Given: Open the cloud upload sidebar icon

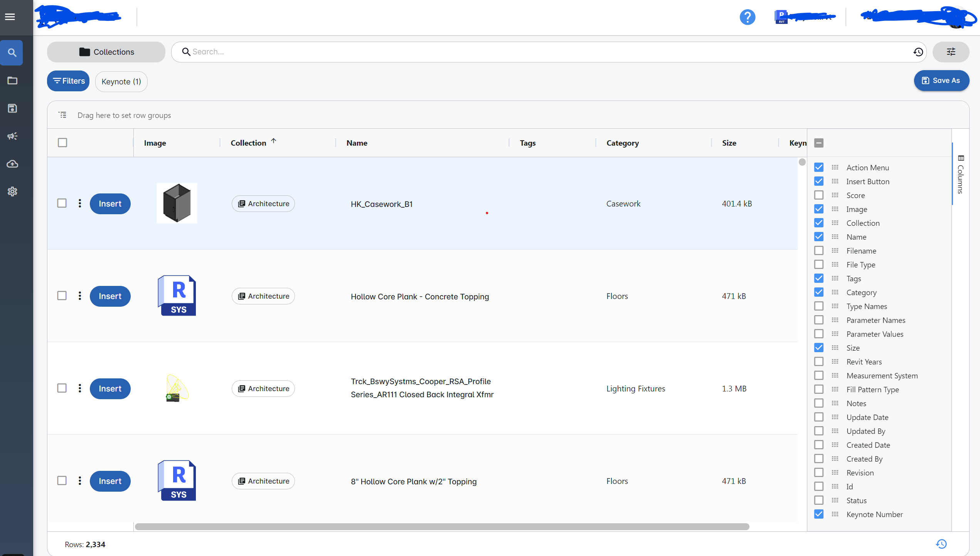Looking at the screenshot, I should click(12, 164).
